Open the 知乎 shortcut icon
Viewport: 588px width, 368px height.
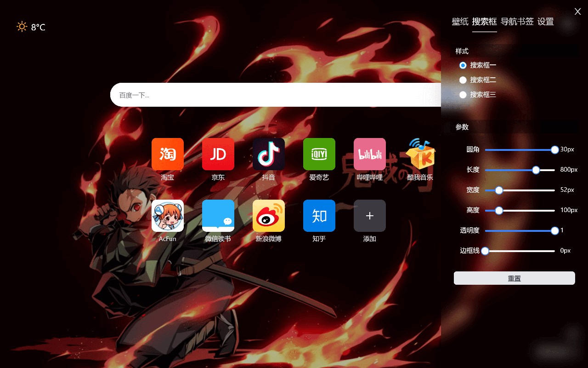(319, 216)
